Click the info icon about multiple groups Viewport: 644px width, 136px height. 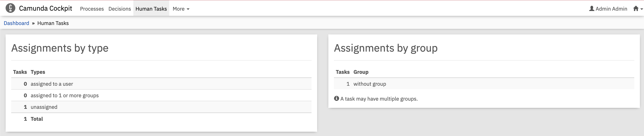tap(337, 98)
